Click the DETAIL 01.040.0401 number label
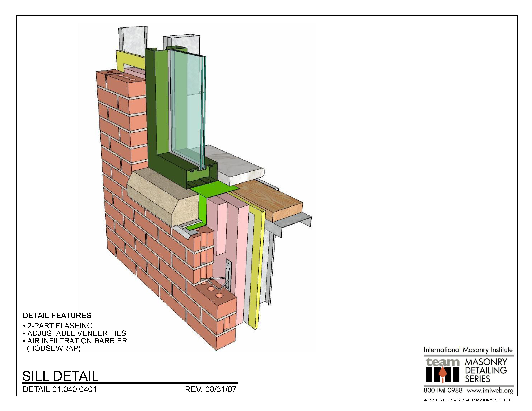Viewport: 532px width, 411px height. pos(60,389)
